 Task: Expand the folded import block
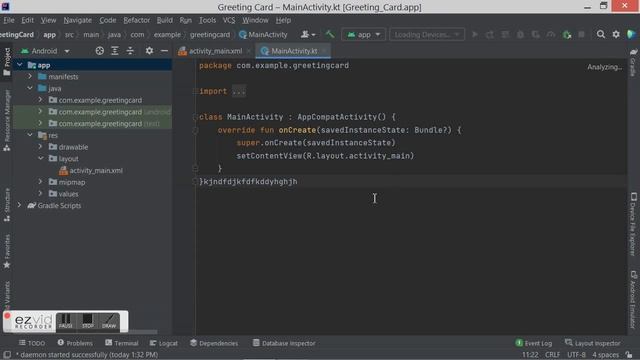[239, 91]
